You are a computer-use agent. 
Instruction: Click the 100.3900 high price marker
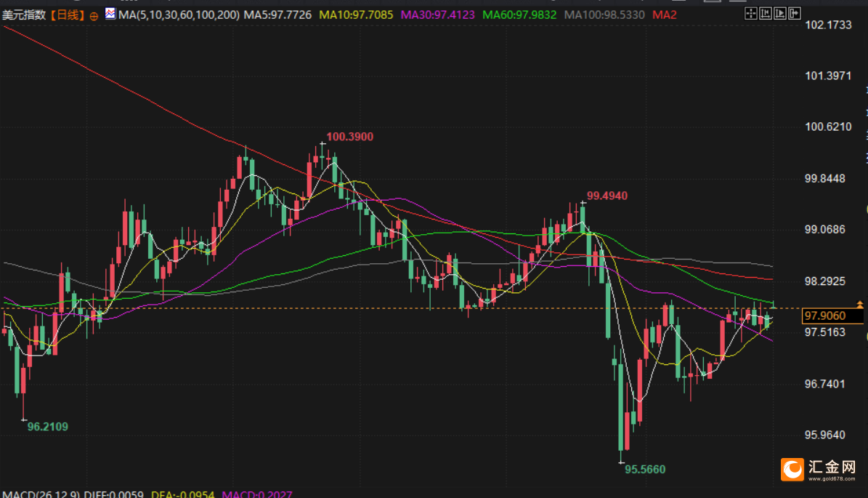350,137
